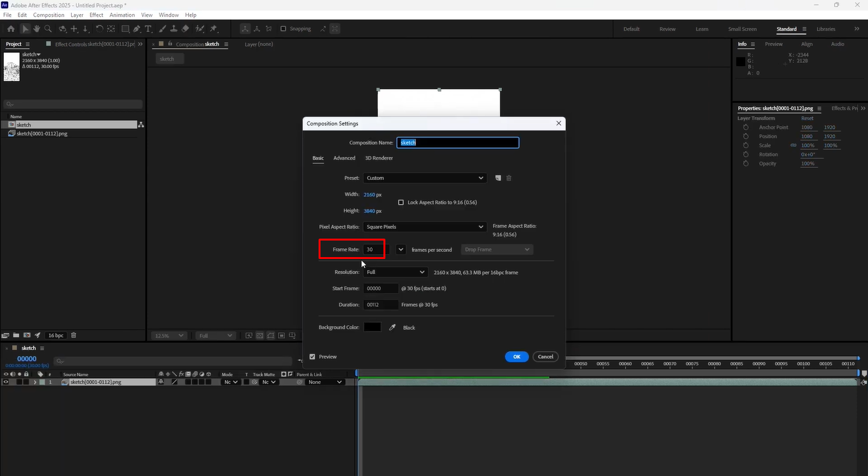Open the Preset dropdown in Composition Settings
The image size is (868, 476).
[x=425, y=178]
